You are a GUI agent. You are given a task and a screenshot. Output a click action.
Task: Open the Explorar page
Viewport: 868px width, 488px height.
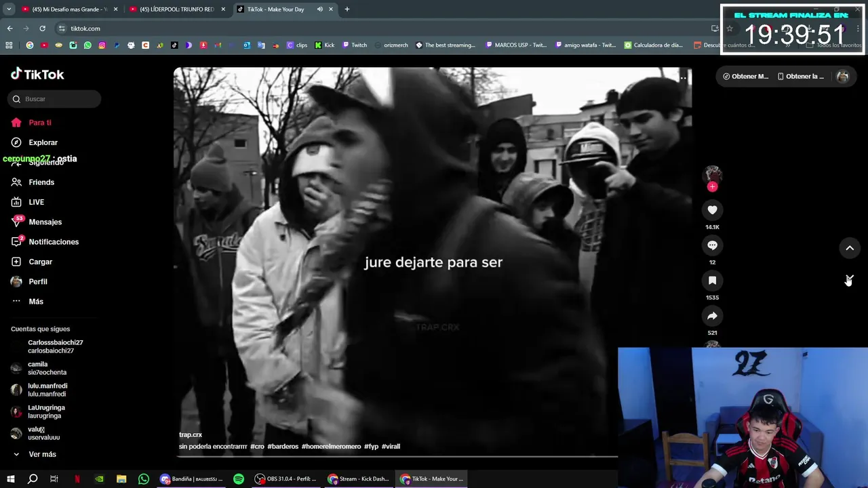(34, 142)
